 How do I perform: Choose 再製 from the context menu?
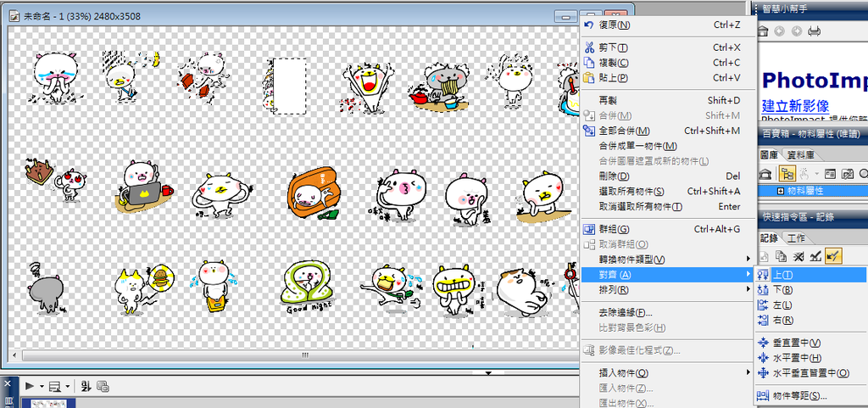click(668, 100)
